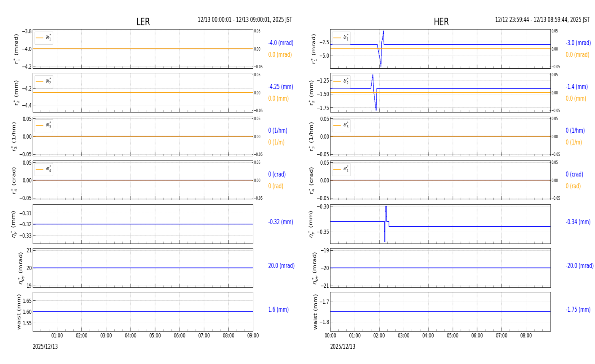
Task: Click the r2* (mm) axis label of HER
Action: 312,93
